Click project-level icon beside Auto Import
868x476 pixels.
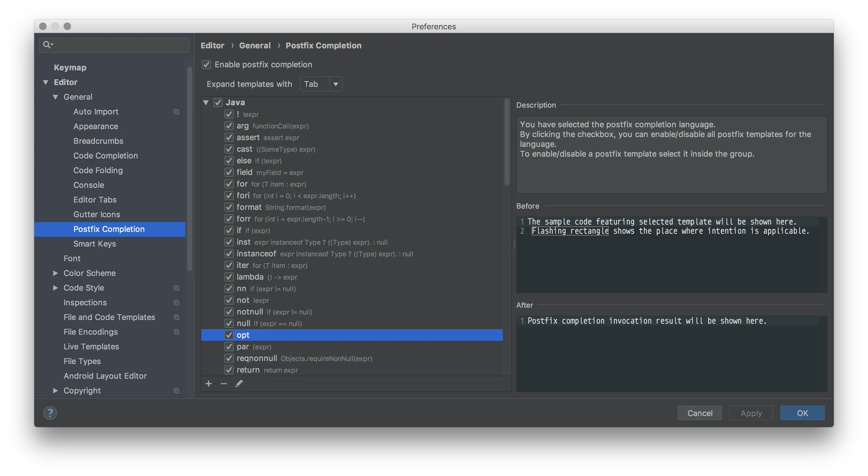click(176, 112)
